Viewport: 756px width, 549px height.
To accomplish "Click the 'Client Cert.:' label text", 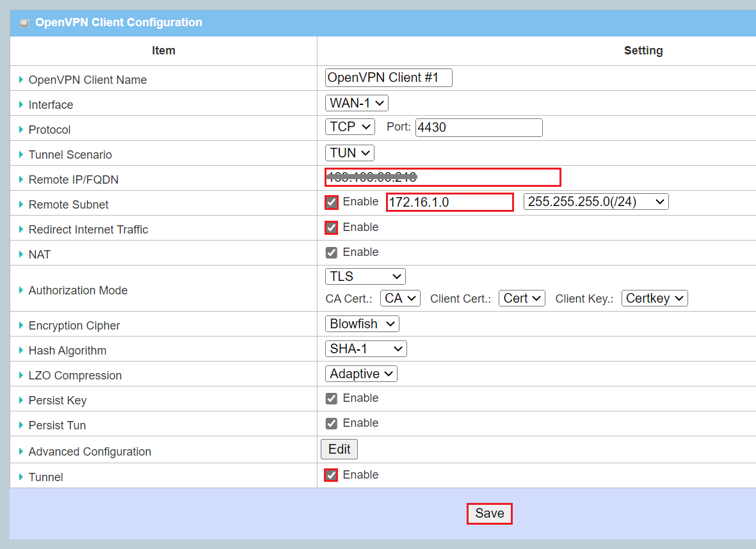I will click(460, 299).
